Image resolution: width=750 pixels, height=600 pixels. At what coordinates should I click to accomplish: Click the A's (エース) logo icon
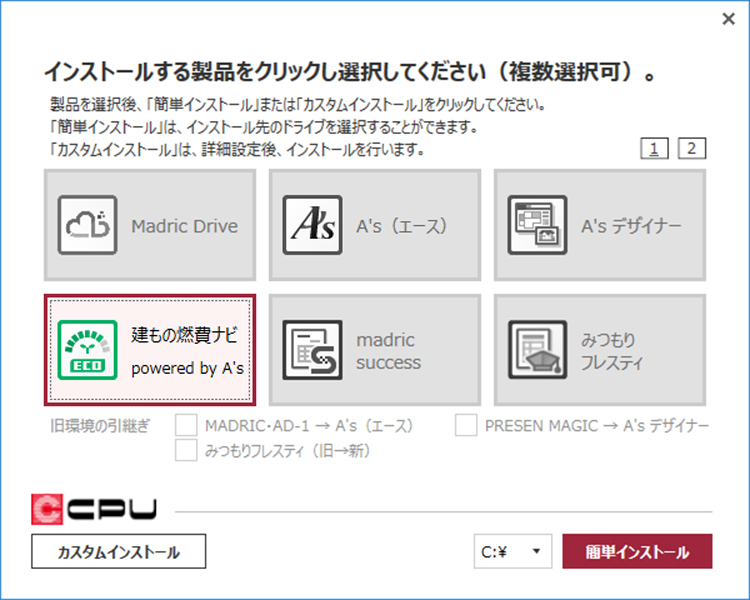[312, 225]
